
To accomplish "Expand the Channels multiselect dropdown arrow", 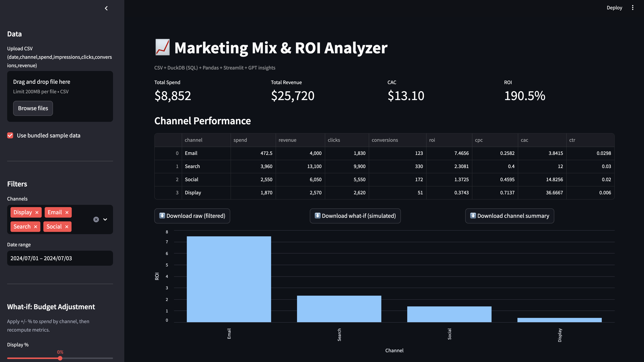I will click(105, 219).
